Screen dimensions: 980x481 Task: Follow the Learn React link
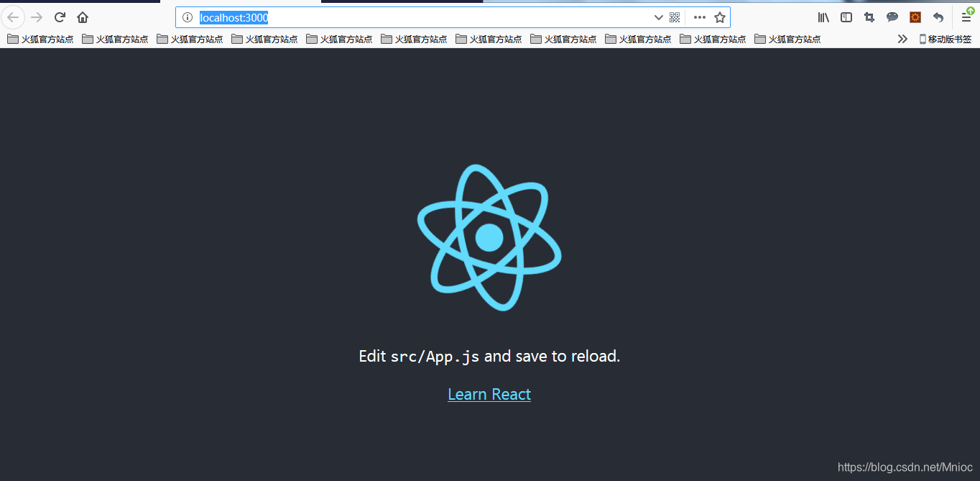tap(489, 394)
